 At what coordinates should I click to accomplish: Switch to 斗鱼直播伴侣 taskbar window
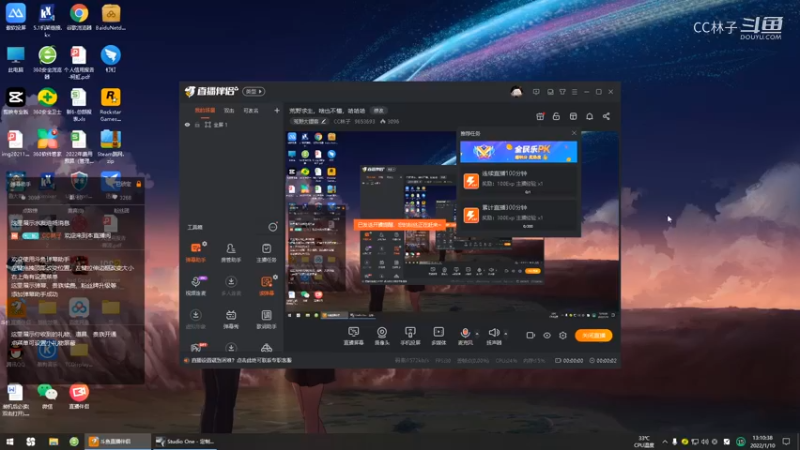118,441
